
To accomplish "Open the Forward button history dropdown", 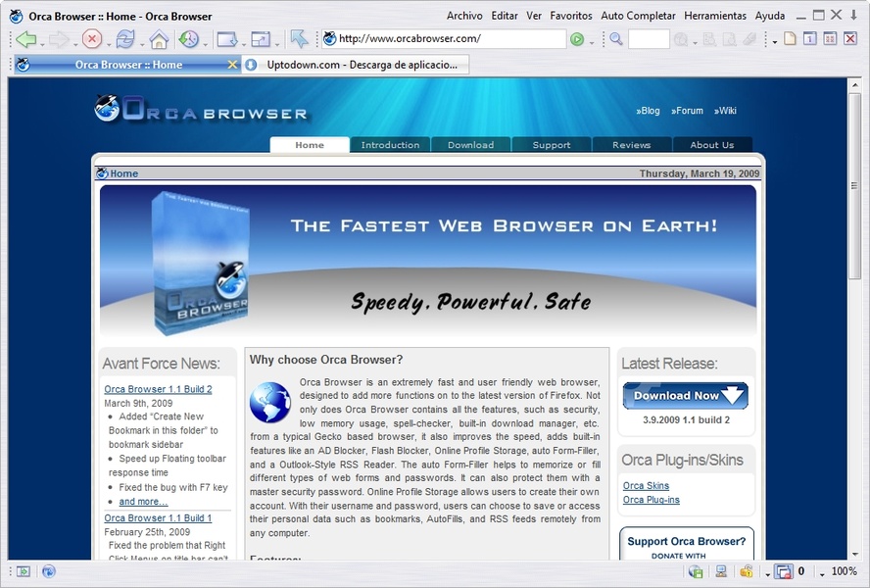I will point(74,43).
